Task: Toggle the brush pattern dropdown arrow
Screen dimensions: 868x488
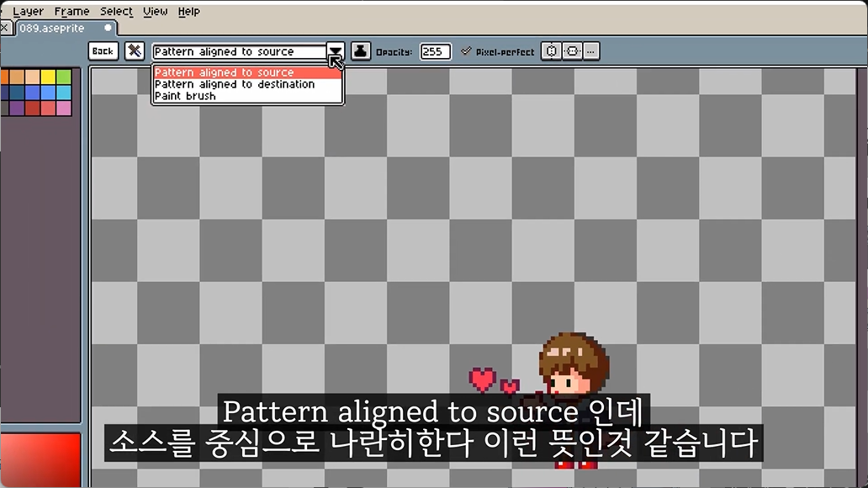Action: pyautogui.click(x=335, y=51)
